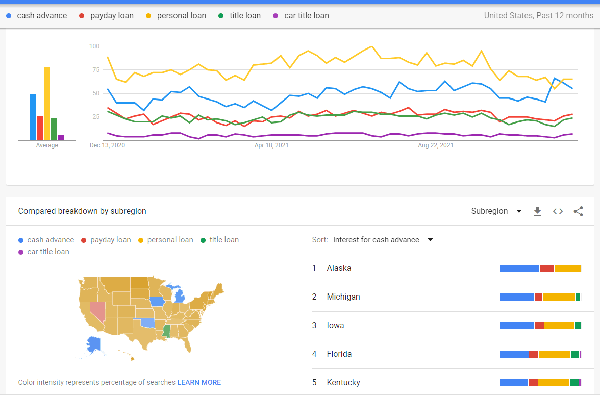The width and height of the screenshot is (600, 395).
Task: Open the Subregion dropdown
Action: pyautogui.click(x=496, y=211)
